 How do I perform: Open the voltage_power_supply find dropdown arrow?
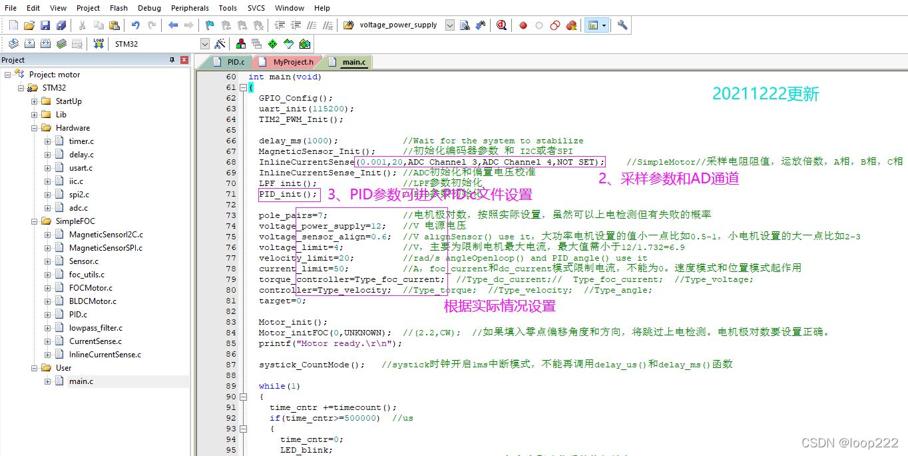click(449, 25)
